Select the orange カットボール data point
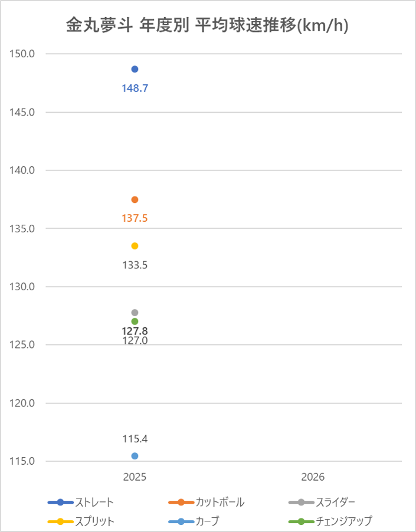Screen dimensions: 416x532 coord(135,199)
